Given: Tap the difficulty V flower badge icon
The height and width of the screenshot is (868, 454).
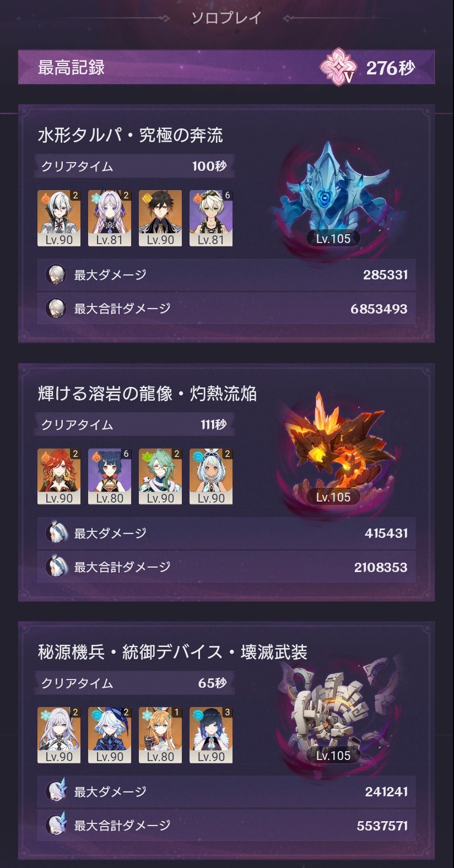Looking at the screenshot, I should click(336, 67).
